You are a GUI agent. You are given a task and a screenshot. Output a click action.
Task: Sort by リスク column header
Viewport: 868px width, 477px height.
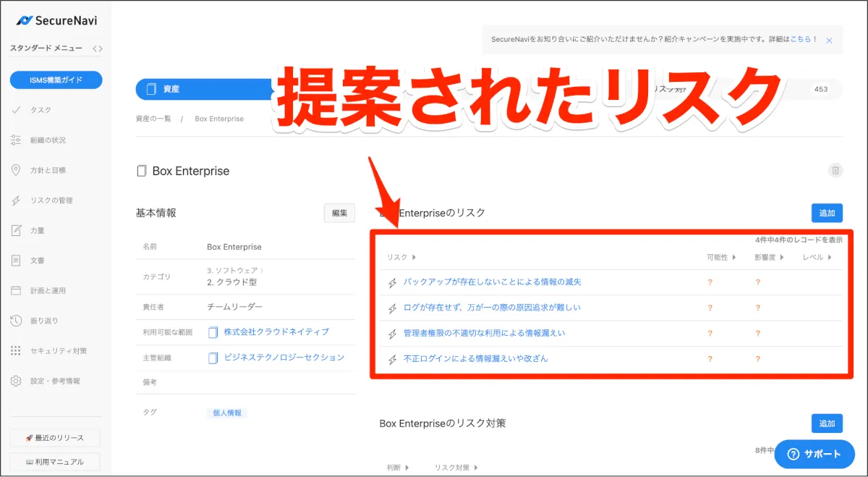pos(401,257)
